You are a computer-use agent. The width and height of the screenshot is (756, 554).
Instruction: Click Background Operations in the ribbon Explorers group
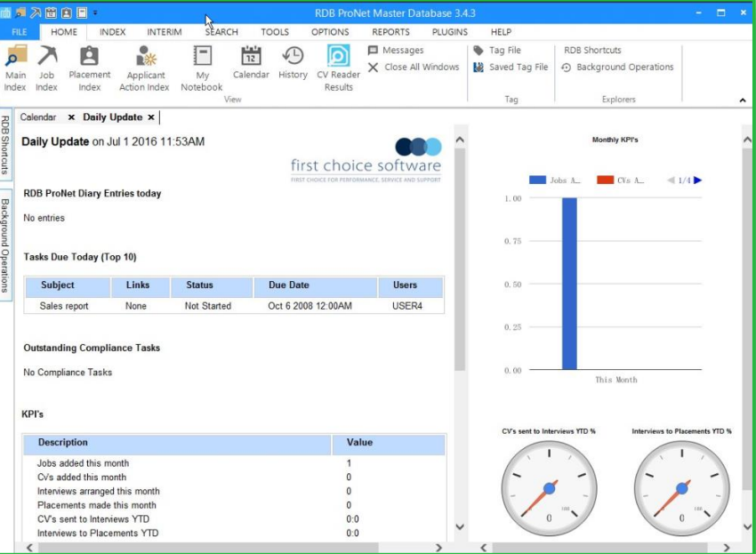[617, 67]
